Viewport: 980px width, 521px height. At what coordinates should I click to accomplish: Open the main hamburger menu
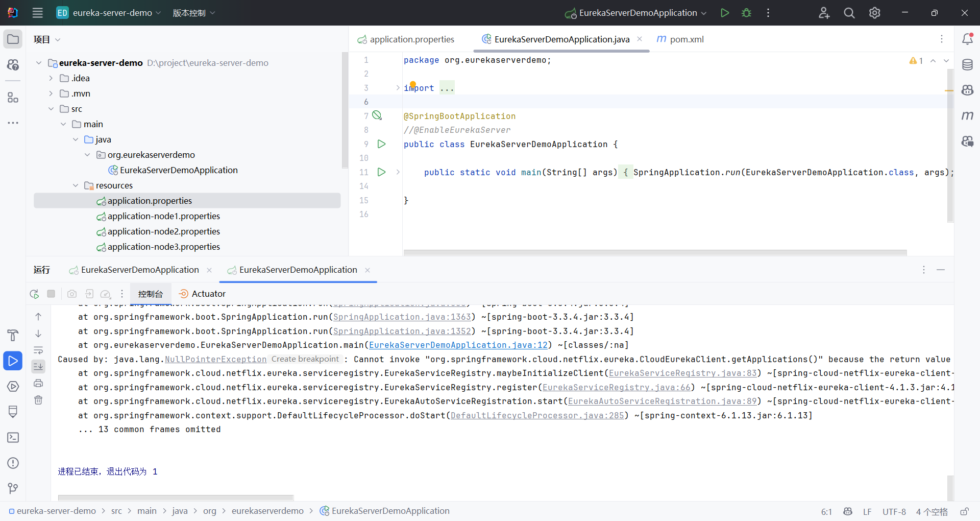(37, 13)
